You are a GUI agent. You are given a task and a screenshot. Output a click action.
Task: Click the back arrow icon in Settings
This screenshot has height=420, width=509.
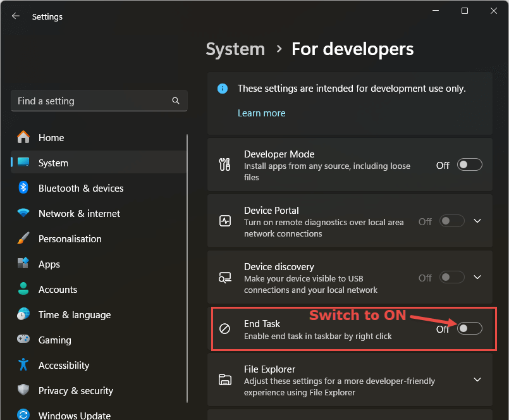(16, 16)
